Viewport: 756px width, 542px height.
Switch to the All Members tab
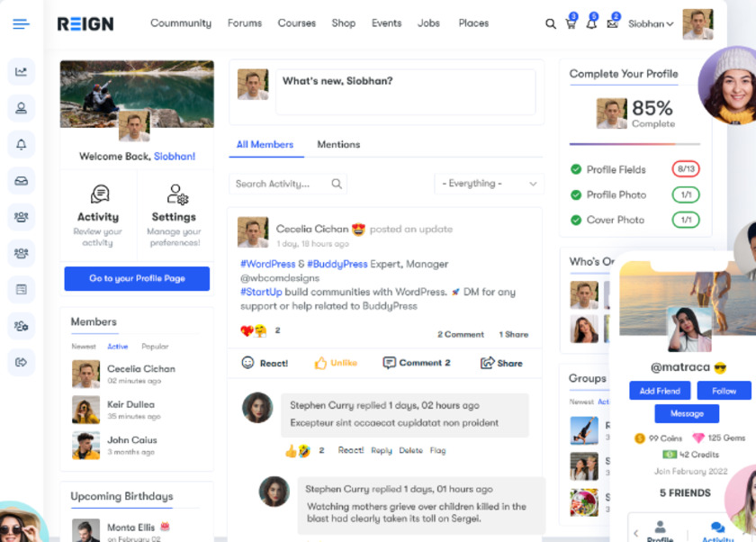pos(265,145)
